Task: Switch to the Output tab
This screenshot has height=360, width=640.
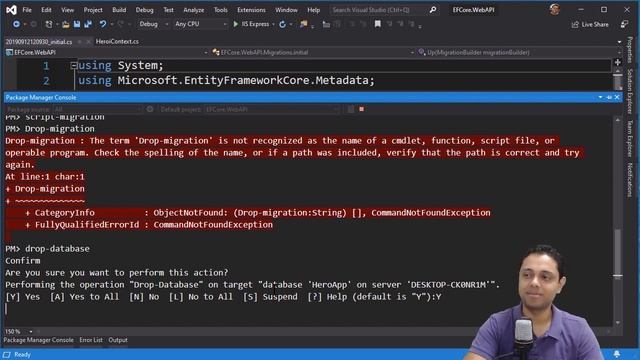Action: tap(118, 340)
